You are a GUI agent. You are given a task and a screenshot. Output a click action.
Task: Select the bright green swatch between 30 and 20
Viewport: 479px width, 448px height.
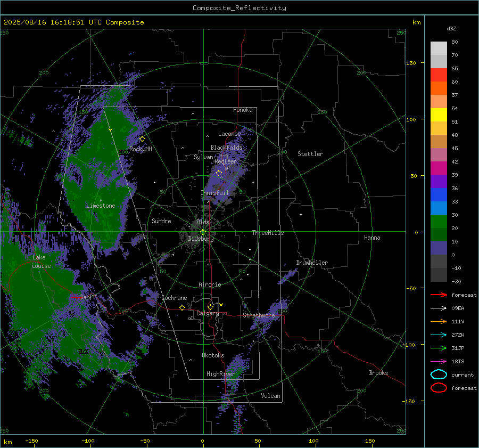pyautogui.click(x=439, y=221)
